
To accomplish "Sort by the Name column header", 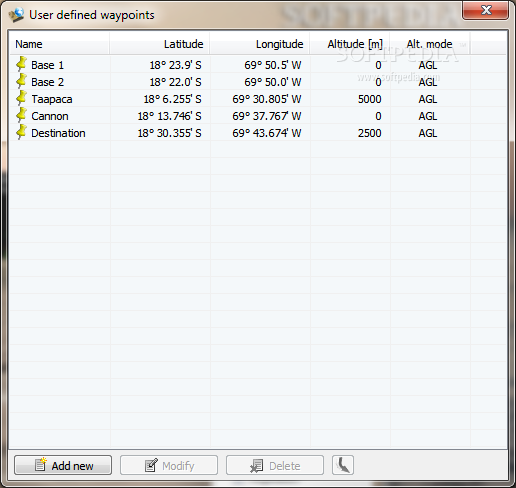I will click(60, 44).
